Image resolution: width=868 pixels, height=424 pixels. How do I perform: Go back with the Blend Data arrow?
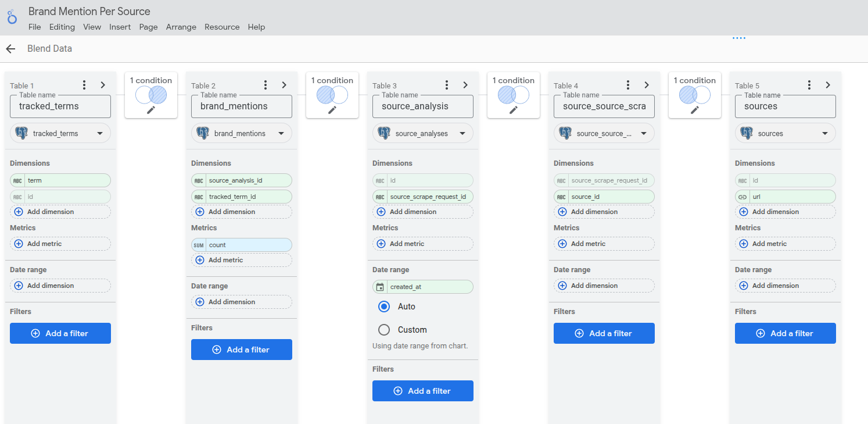(10, 49)
